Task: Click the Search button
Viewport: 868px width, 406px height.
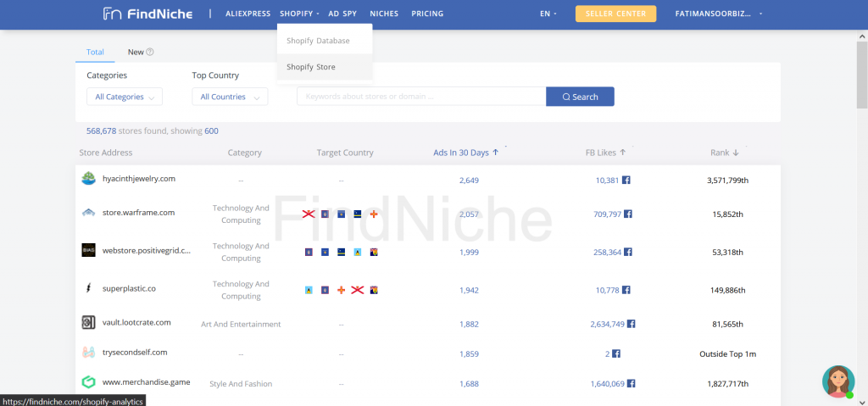Action: coord(580,97)
